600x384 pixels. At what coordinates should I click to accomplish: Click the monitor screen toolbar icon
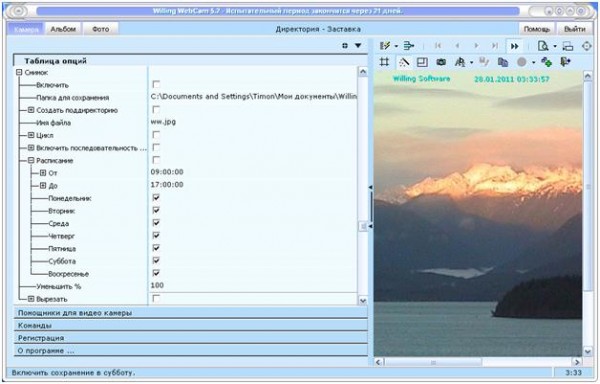pos(567,46)
